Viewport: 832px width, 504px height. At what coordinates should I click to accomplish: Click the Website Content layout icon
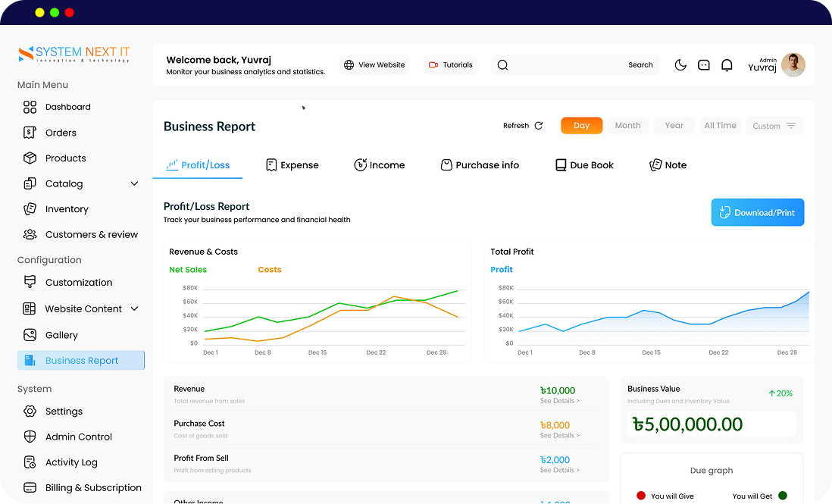coord(30,308)
